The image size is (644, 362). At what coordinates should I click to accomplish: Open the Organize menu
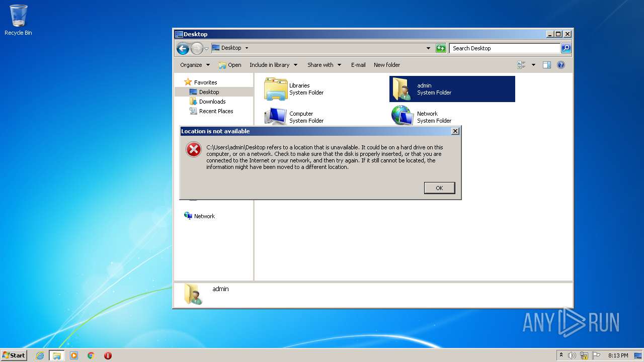pyautogui.click(x=195, y=65)
